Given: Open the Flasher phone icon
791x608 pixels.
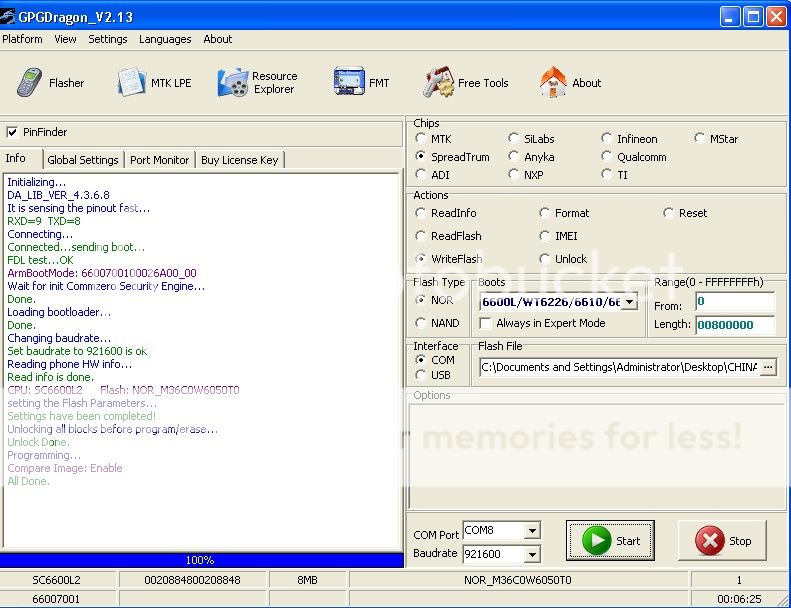Looking at the screenshot, I should pyautogui.click(x=29, y=82).
